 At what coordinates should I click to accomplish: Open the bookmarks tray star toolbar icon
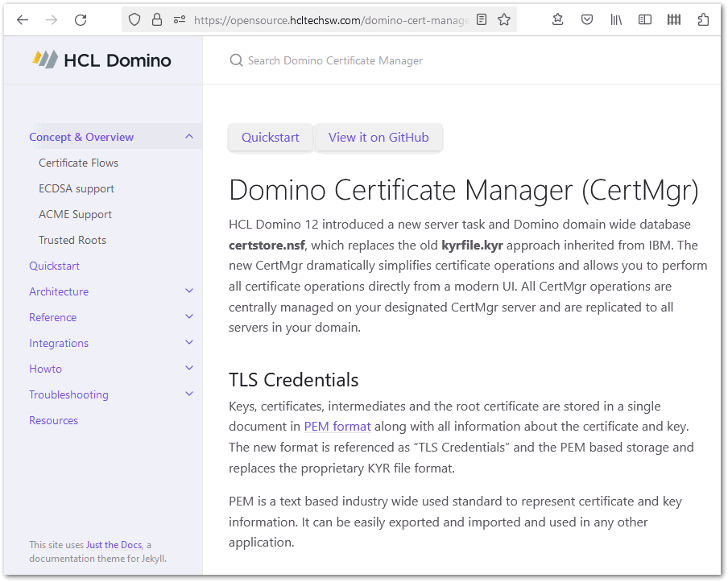pos(557,19)
